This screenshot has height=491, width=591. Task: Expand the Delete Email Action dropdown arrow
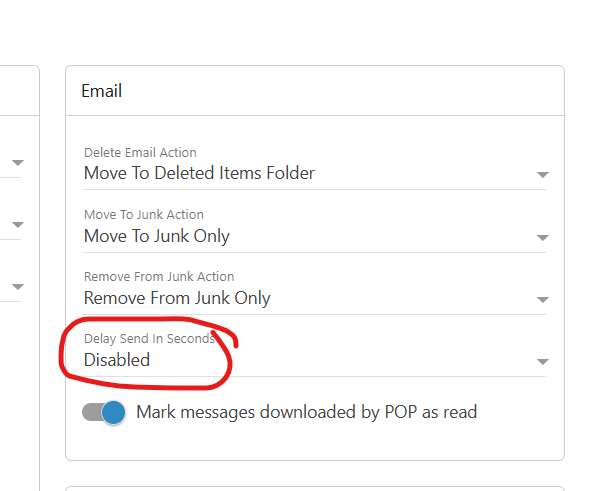point(542,175)
